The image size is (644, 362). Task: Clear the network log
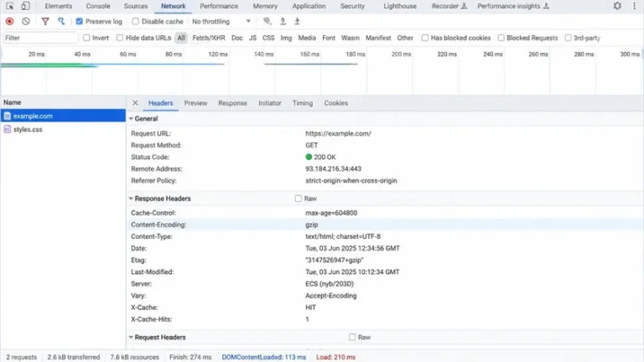(26, 21)
